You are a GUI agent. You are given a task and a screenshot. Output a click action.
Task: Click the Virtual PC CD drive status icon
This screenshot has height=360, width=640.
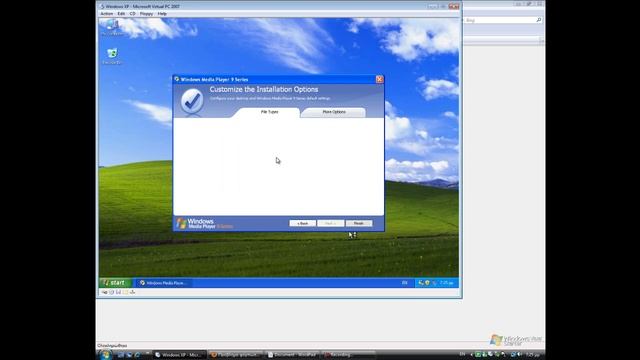point(111,292)
